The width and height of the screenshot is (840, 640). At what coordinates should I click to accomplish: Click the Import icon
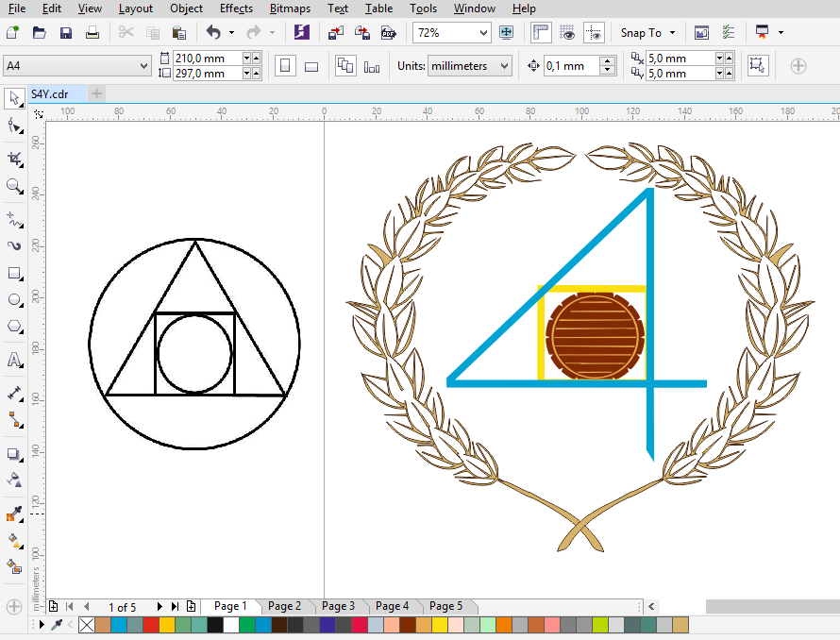pyautogui.click(x=336, y=33)
